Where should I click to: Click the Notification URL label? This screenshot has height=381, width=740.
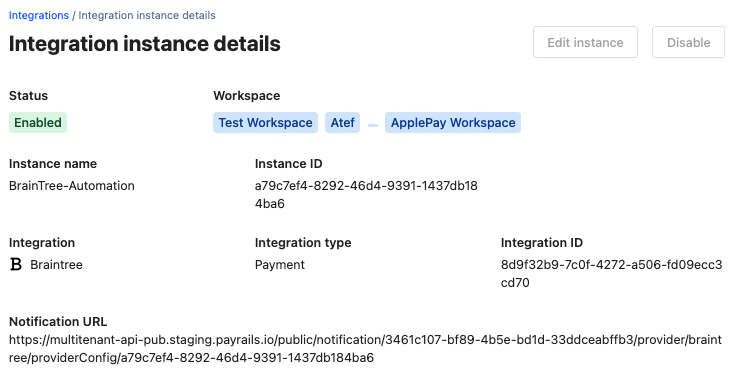(58, 322)
